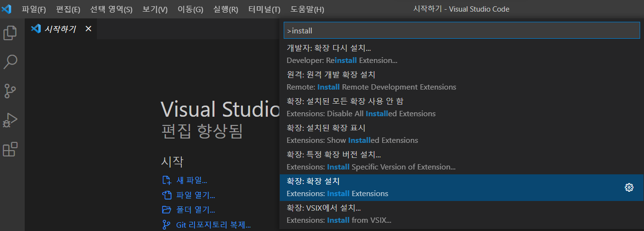
Task: Close the 시작하기 tab
Action: tap(88, 29)
